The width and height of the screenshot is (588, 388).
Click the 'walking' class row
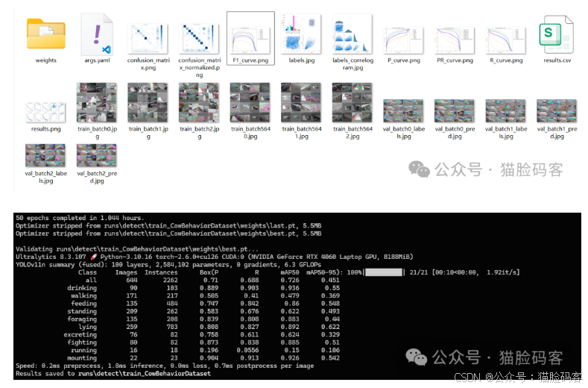tap(205, 296)
